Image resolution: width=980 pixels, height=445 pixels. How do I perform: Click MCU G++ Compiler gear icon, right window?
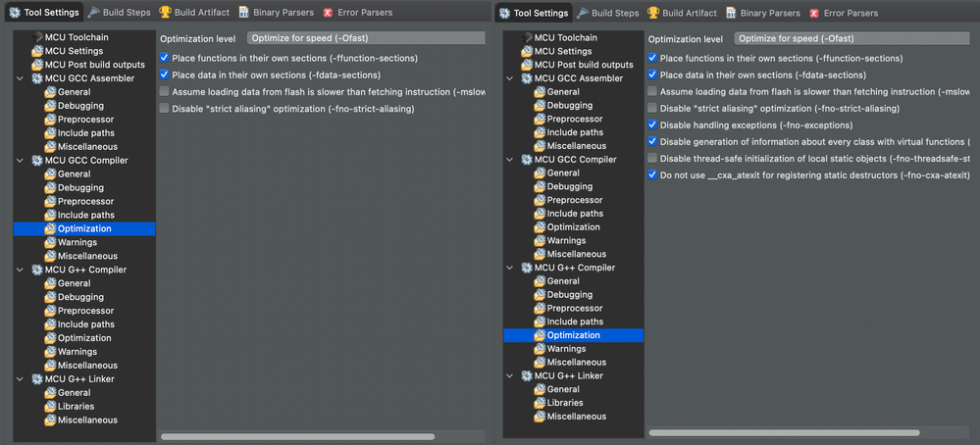(527, 268)
